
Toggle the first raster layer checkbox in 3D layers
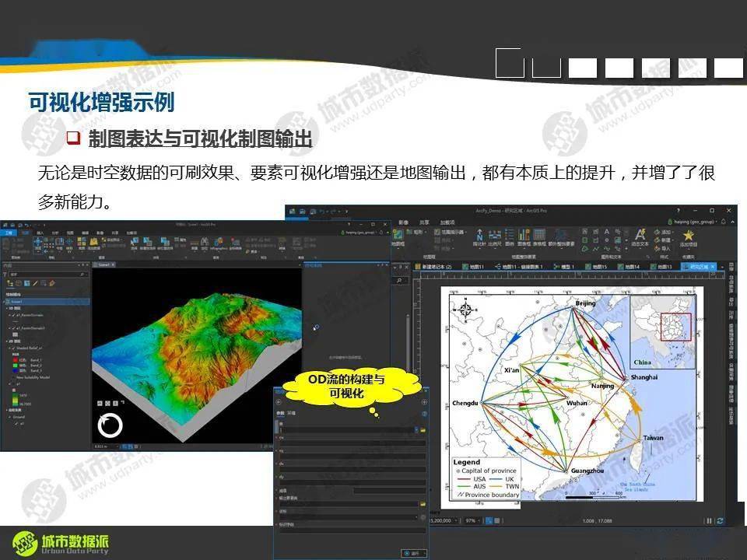click(x=14, y=315)
